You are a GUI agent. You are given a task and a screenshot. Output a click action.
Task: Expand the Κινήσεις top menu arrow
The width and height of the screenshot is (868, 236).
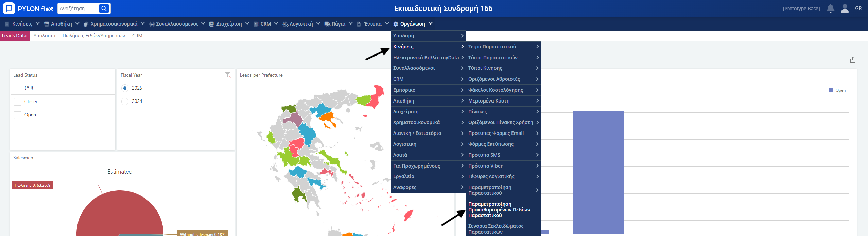(37, 23)
